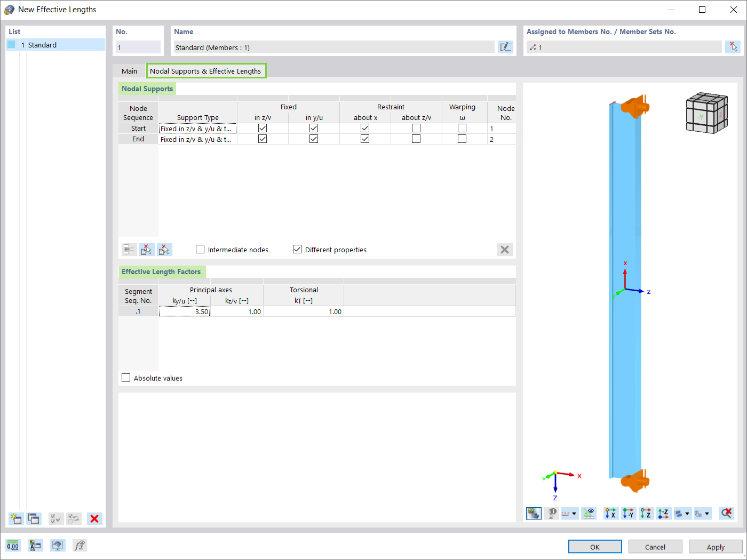The width and height of the screenshot is (747, 560).
Task: Enable the Absolute values checkbox
Action: click(126, 378)
